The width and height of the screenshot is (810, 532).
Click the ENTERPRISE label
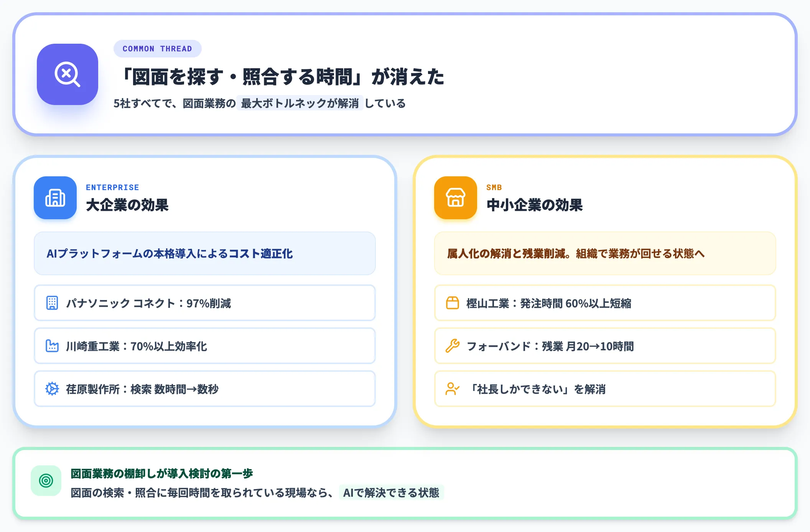[x=112, y=187]
